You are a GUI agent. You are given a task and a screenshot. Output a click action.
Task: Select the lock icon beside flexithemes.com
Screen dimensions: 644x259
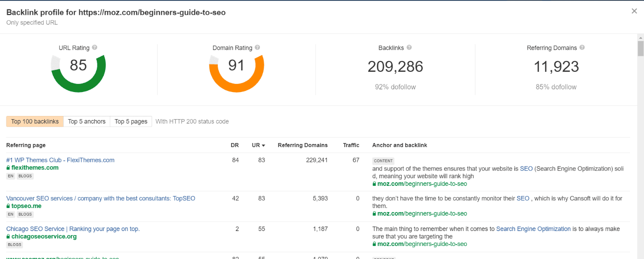pos(8,168)
